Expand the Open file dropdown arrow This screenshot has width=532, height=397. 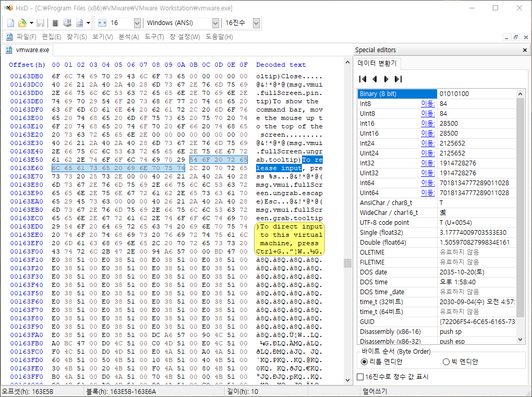point(31,23)
